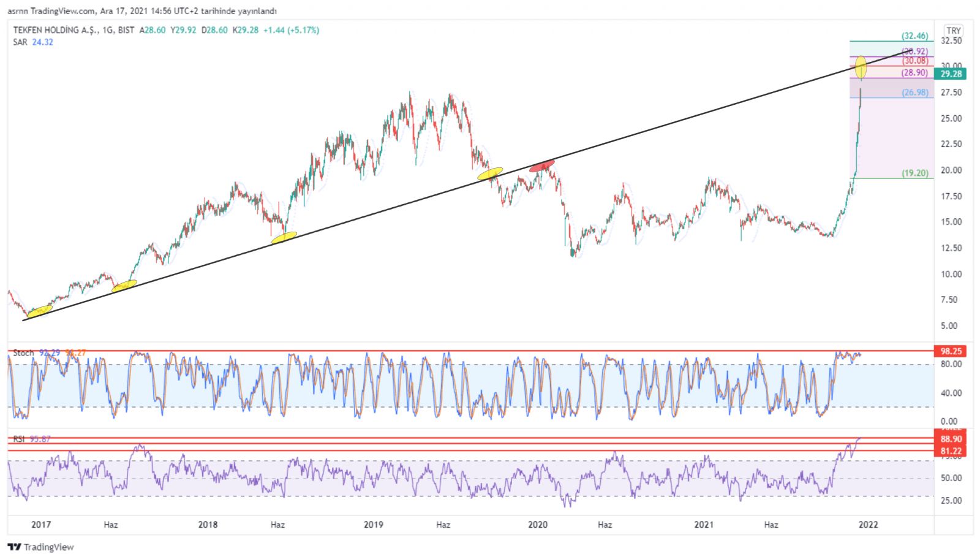The width and height of the screenshot is (980, 559).
Task: Click the 5.00 price axis value
Action: [949, 326]
